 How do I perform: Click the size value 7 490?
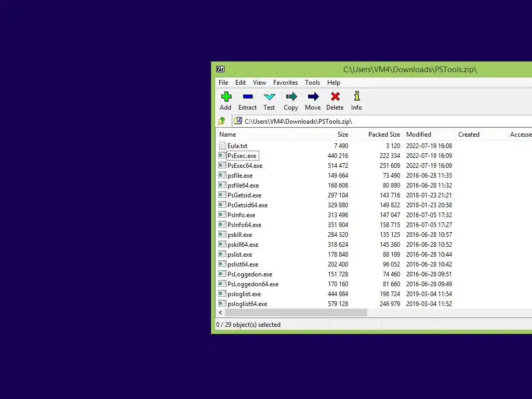[x=341, y=146]
